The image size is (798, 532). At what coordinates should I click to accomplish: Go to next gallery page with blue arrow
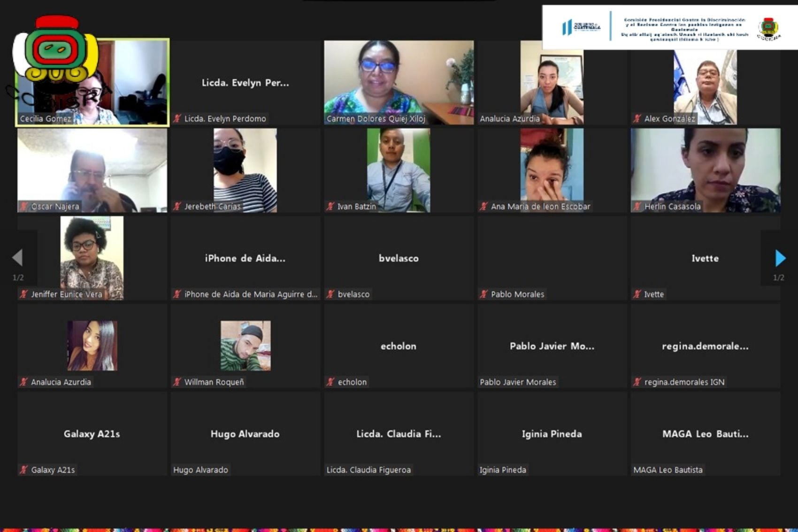[x=780, y=258]
